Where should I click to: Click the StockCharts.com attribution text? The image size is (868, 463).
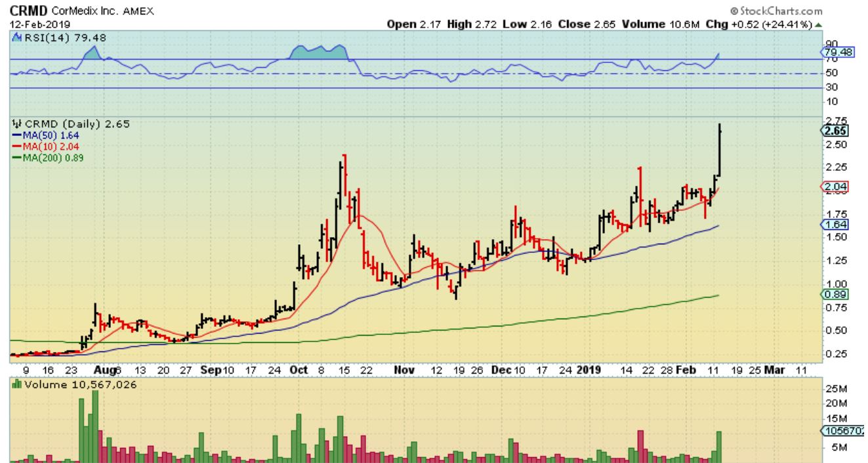click(x=775, y=12)
